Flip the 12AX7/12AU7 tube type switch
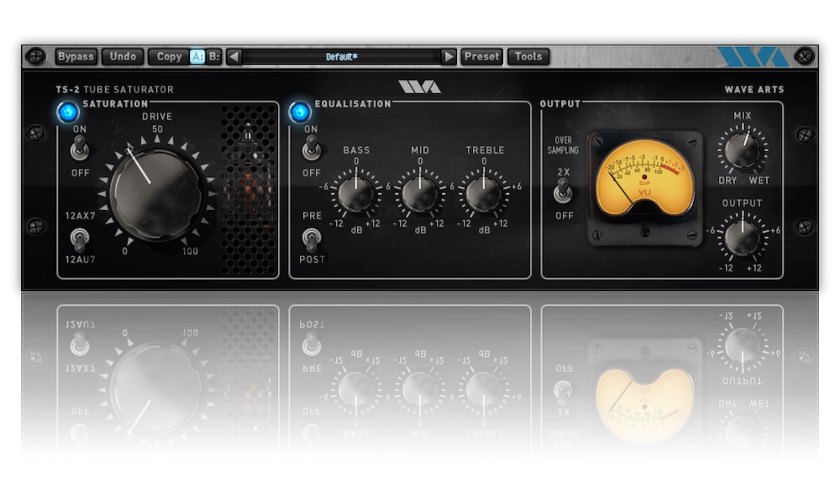The width and height of the screenshot is (840, 504). (x=80, y=238)
